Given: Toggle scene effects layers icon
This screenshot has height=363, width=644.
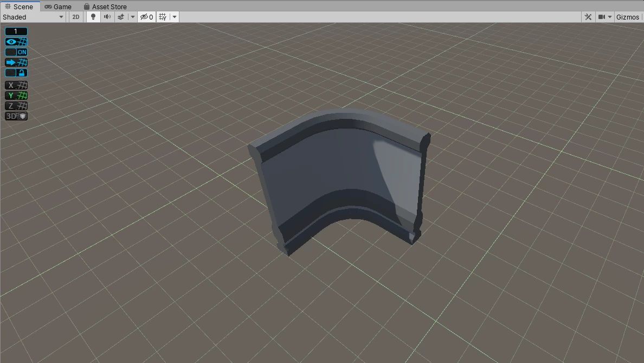Looking at the screenshot, I should 121,17.
